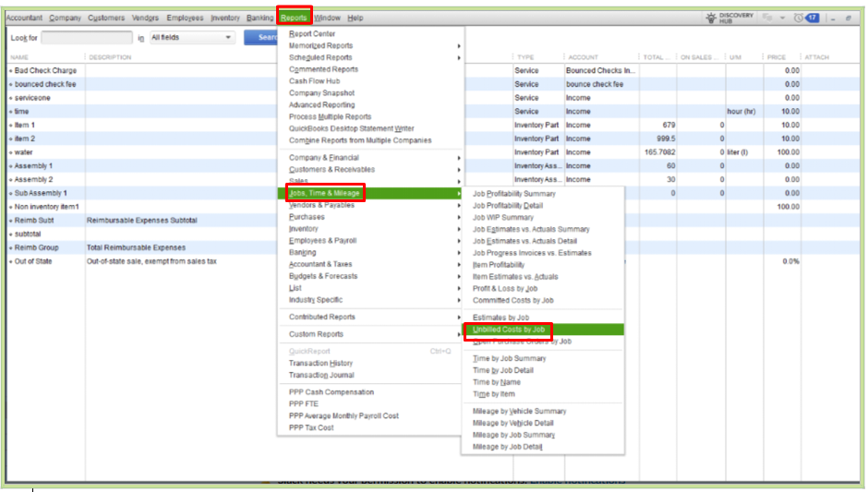Image resolution: width=868 pixels, height=492 pixels.
Task: Open the Banking menu in menu bar
Action: [259, 18]
